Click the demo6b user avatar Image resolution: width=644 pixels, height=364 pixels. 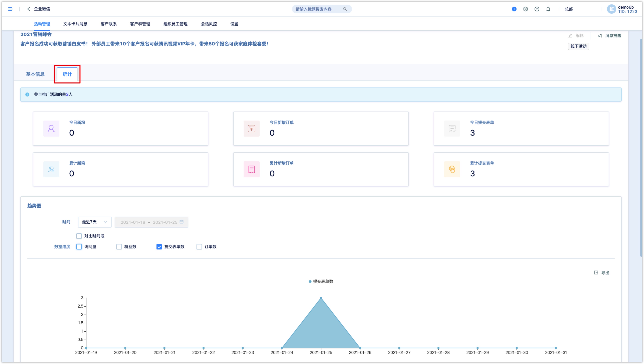(611, 9)
